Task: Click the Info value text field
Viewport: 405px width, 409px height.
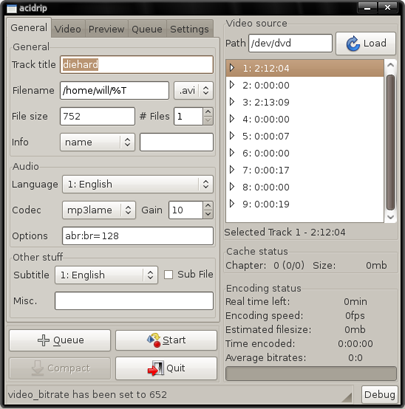Action: [177, 142]
